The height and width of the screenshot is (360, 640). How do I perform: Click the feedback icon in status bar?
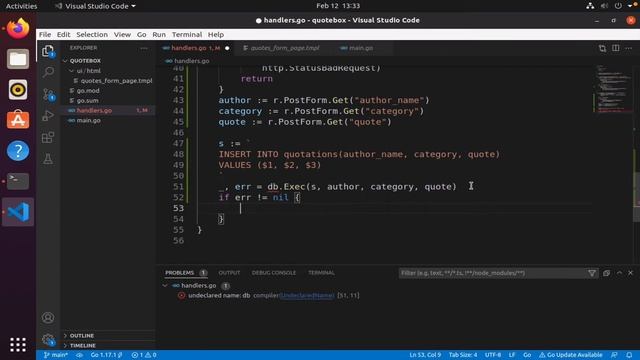click(614, 355)
